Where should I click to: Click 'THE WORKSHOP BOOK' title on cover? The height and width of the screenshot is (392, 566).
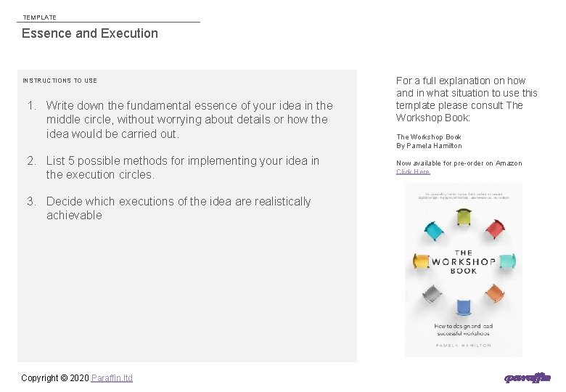point(464,262)
